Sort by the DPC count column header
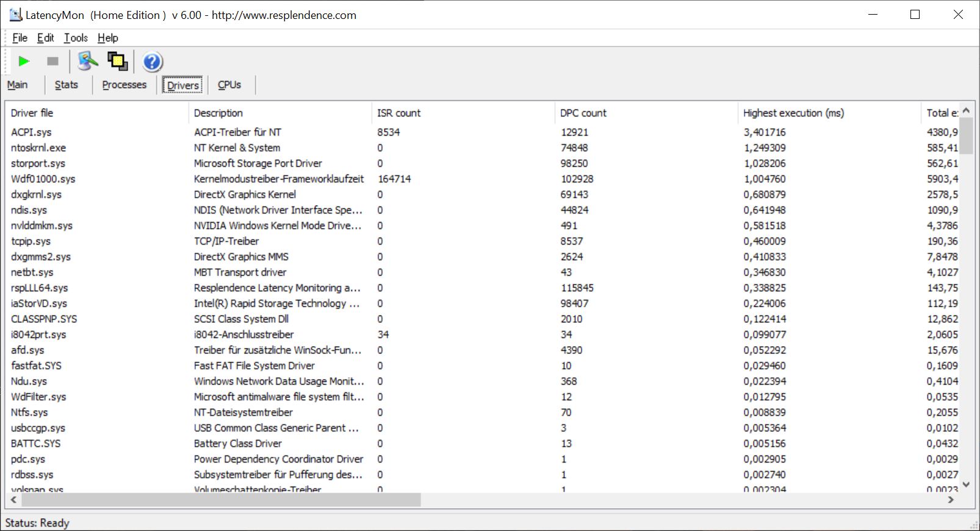The image size is (980, 531). click(x=583, y=113)
